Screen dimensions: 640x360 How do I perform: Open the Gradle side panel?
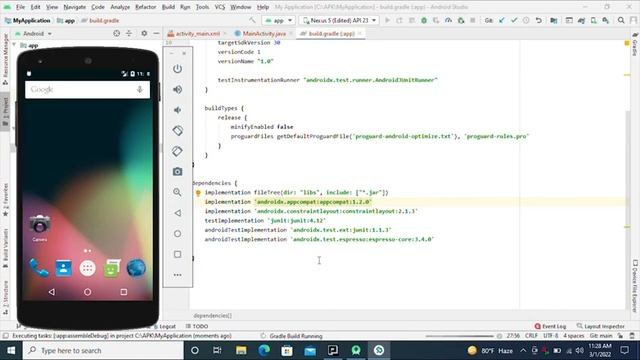[x=635, y=44]
